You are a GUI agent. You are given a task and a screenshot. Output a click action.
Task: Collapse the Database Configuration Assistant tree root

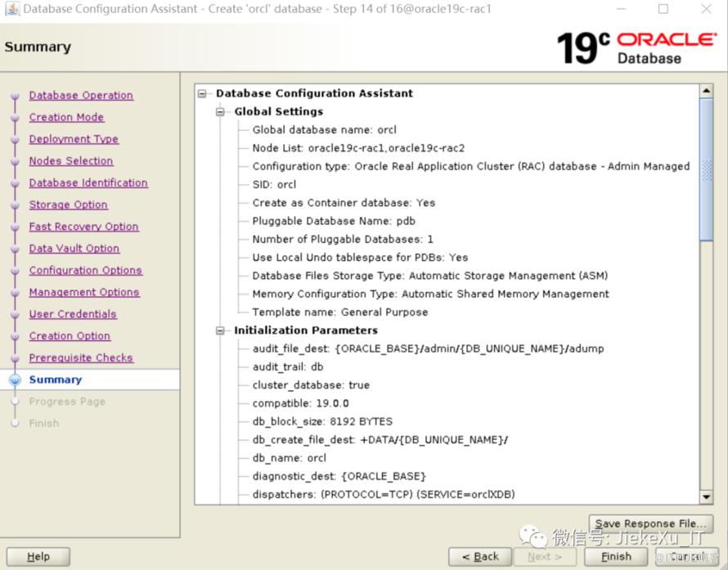pyautogui.click(x=202, y=93)
